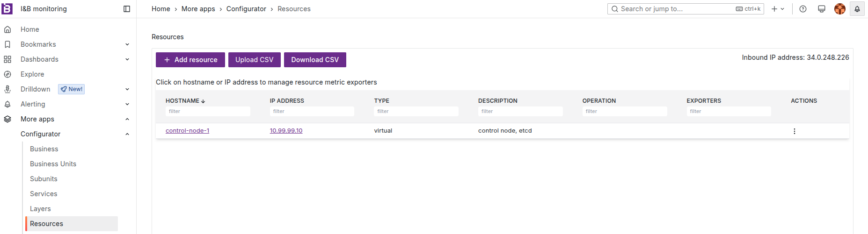Go to More apps breadcrumb

pos(198,9)
